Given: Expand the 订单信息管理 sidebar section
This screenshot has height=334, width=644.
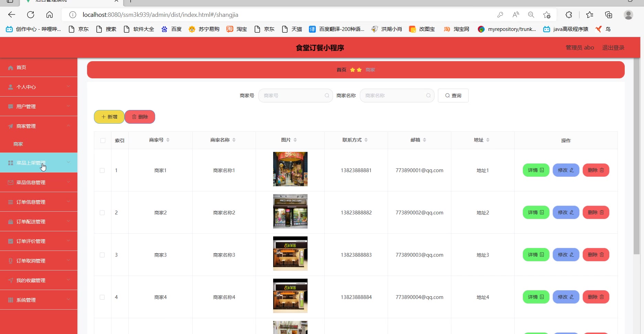Looking at the screenshot, I should click(x=39, y=202).
